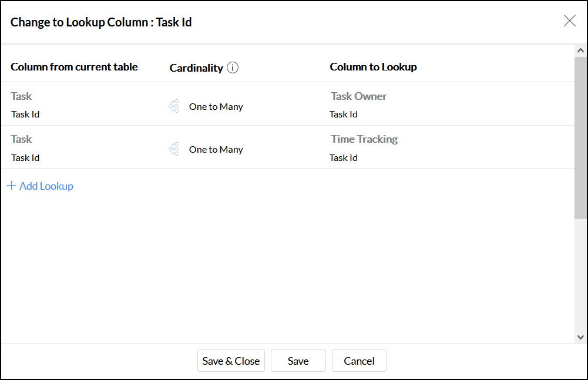
Task: Click Task Id under Task Owner lookup
Action: 344,115
